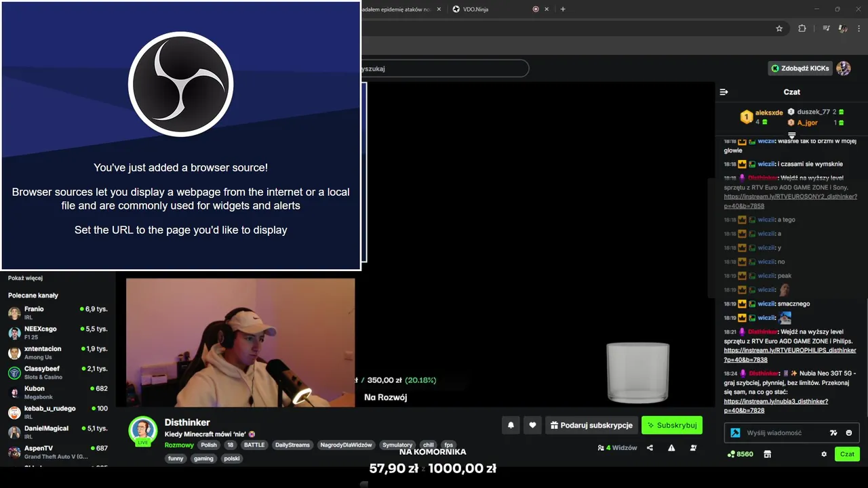Follow channel with the heart icon
Image resolution: width=868 pixels, height=488 pixels.
pos(532,425)
